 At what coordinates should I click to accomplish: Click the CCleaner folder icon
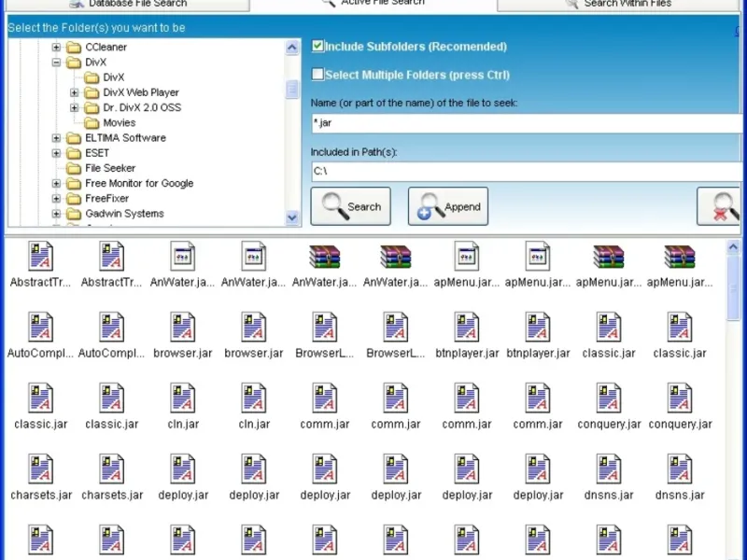tap(74, 48)
